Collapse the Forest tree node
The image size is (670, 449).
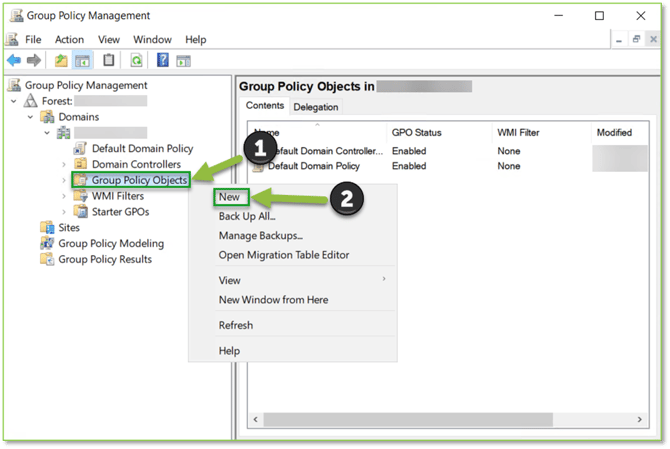14,101
